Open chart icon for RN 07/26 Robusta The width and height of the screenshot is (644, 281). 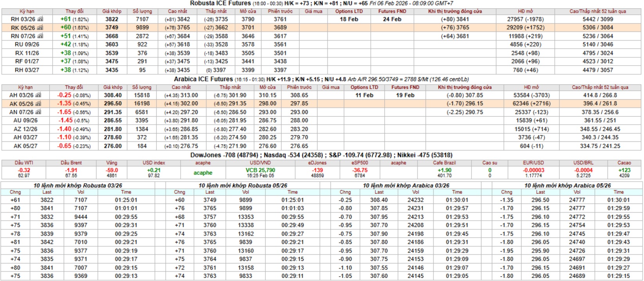click(x=40, y=36)
